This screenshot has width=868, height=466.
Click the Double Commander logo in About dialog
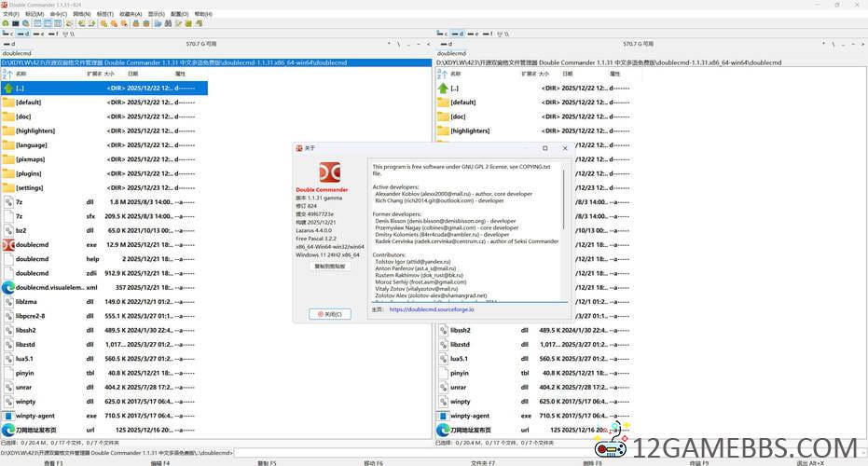pyautogui.click(x=329, y=172)
